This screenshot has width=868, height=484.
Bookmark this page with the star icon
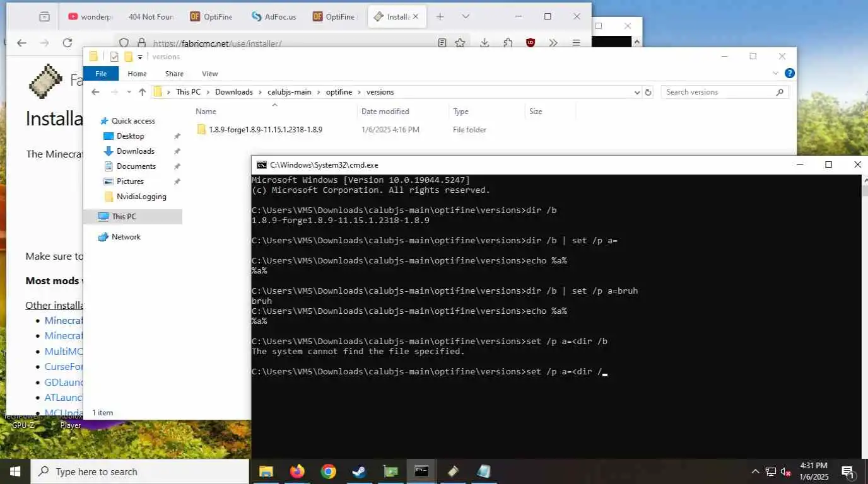pos(460,43)
